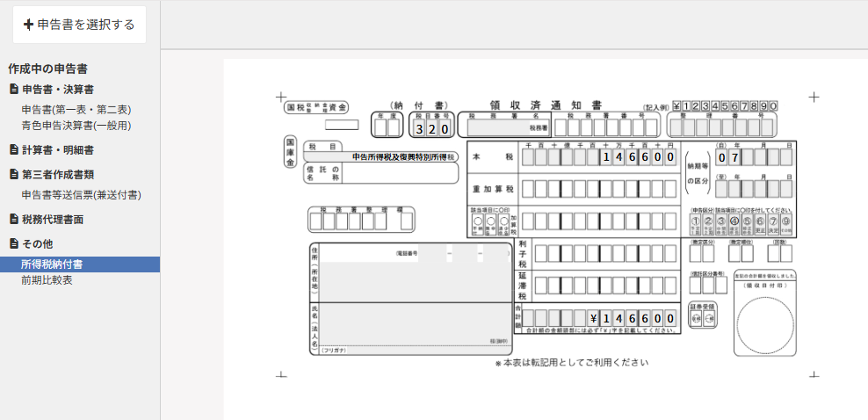The image size is (868, 420).
Task: Mark circled number 7 (決定) in 申告区分
Action: coord(773,224)
